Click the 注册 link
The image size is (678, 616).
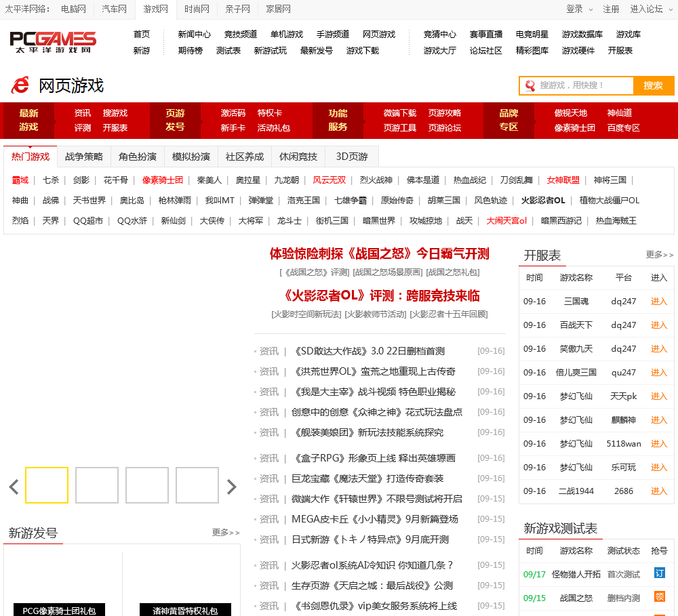611,9
